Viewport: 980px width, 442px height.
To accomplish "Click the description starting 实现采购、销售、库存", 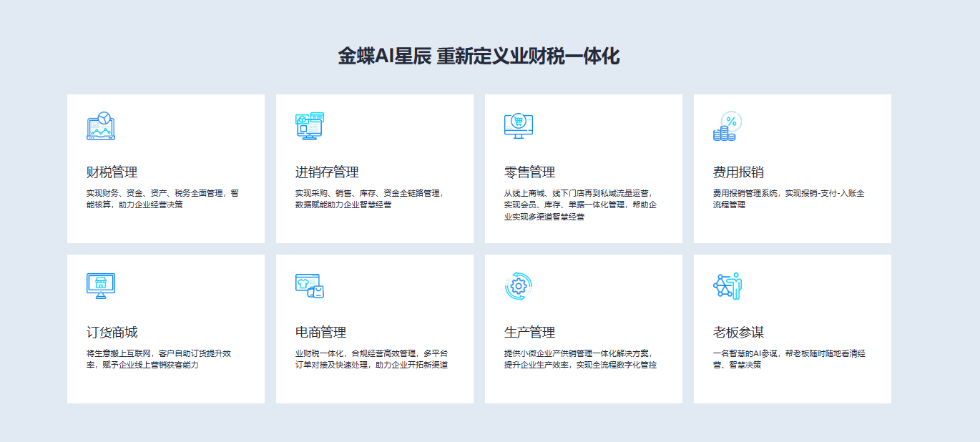I will (369, 199).
